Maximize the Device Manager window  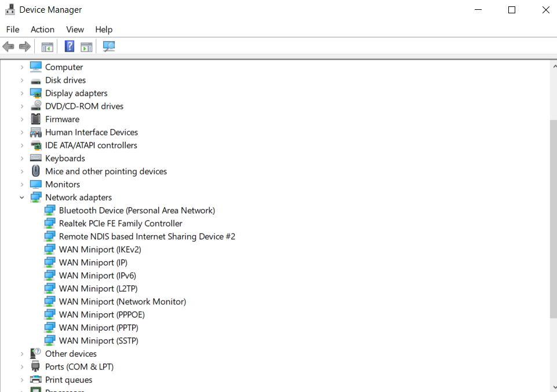tap(512, 10)
